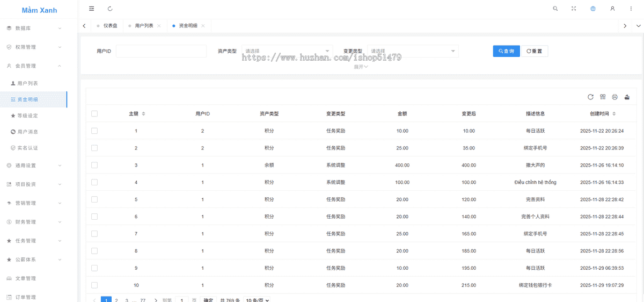The image size is (644, 302).
Task: Refresh the table with the toolbar reload icon
Action: 590,97
